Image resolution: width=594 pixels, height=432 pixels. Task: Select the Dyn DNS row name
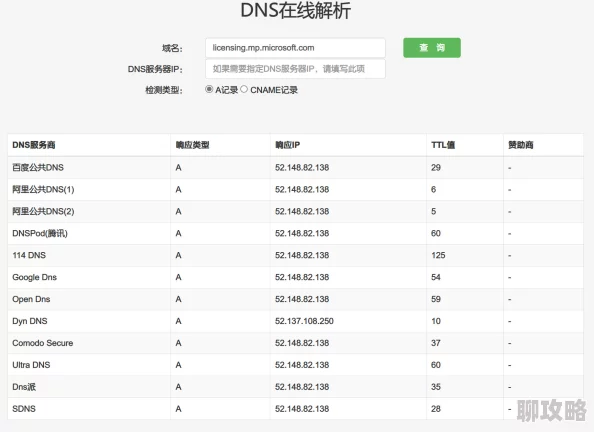[30, 321]
